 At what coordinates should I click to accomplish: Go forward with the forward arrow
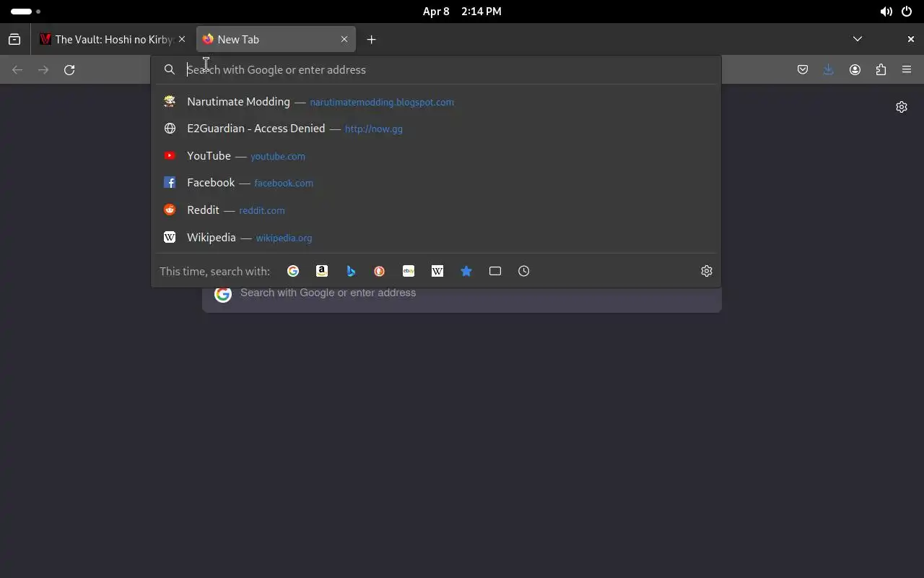tap(43, 70)
